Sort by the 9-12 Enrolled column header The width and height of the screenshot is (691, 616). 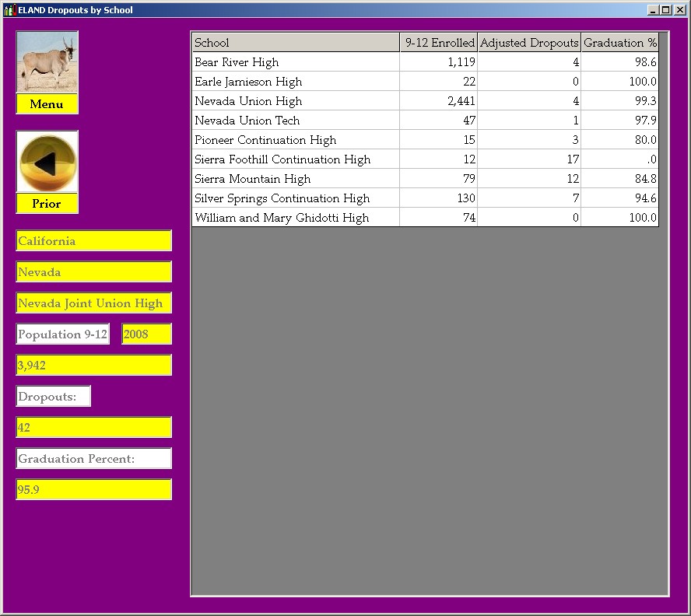[438, 42]
